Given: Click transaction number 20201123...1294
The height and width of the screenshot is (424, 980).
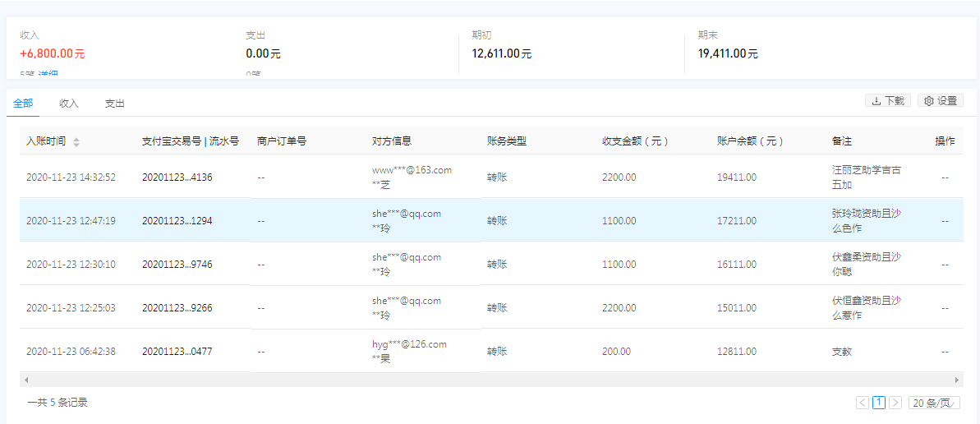Looking at the screenshot, I should point(177,221).
